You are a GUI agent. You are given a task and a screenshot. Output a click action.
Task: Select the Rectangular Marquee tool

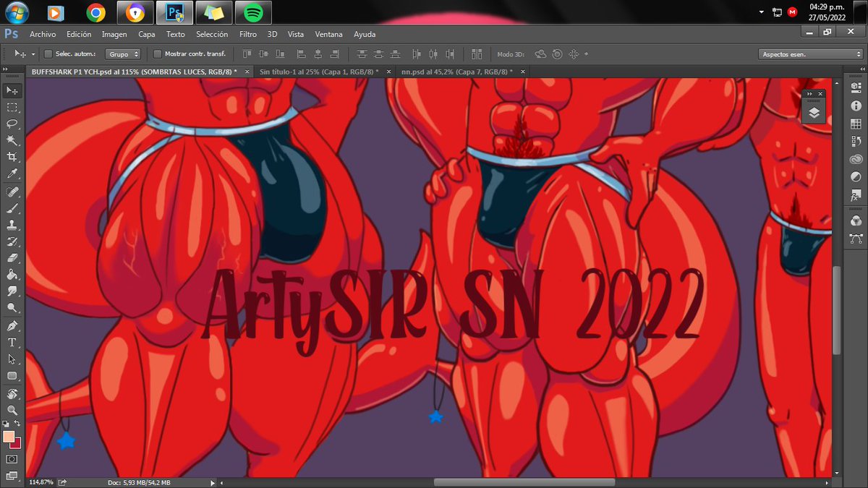tap(12, 107)
